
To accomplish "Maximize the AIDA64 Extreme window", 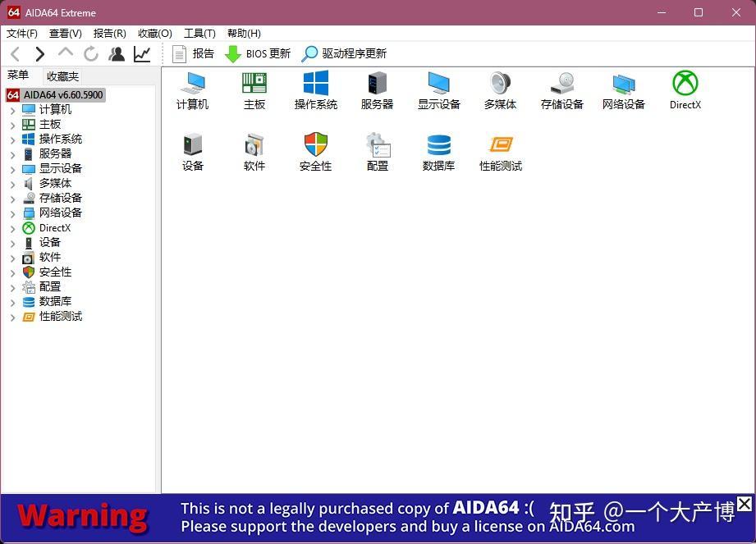I will (x=699, y=12).
